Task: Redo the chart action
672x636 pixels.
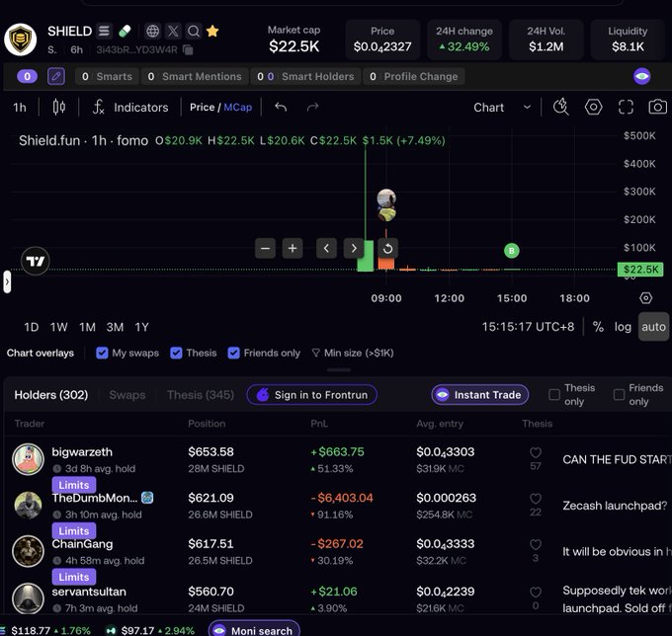Action: (x=313, y=107)
